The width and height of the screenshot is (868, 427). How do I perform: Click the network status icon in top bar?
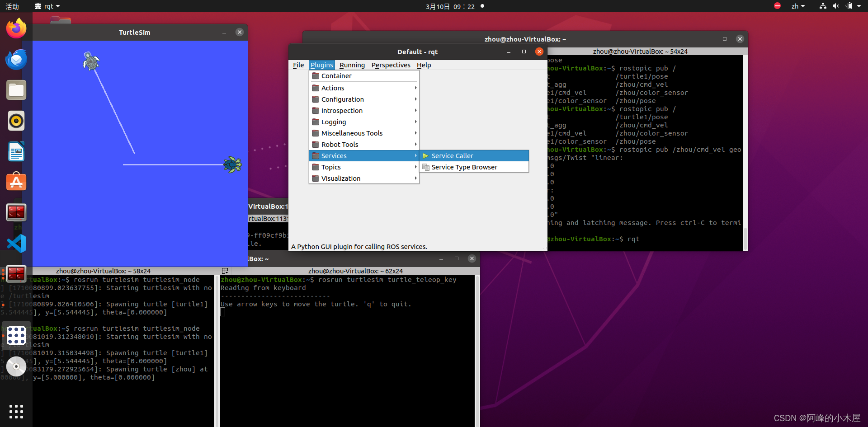tap(823, 6)
